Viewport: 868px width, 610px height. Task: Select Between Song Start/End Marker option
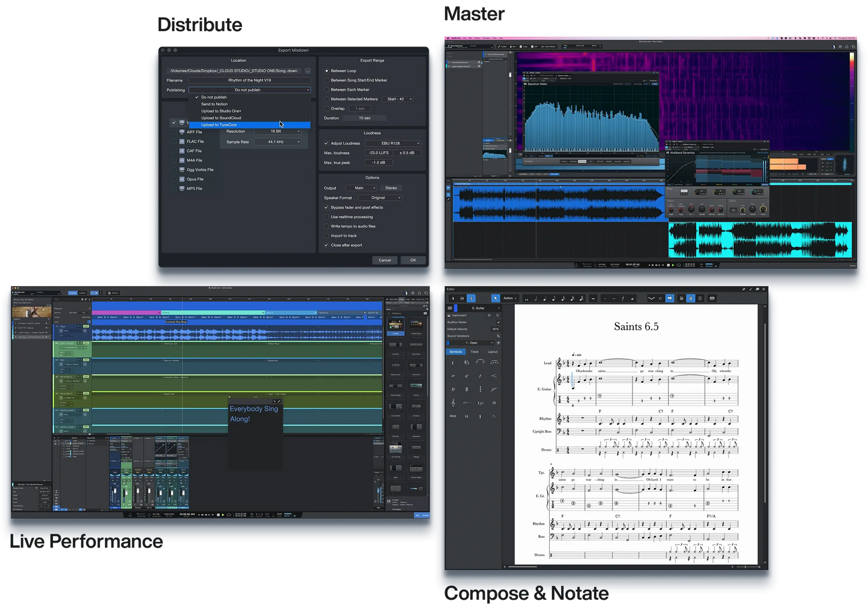[327, 80]
